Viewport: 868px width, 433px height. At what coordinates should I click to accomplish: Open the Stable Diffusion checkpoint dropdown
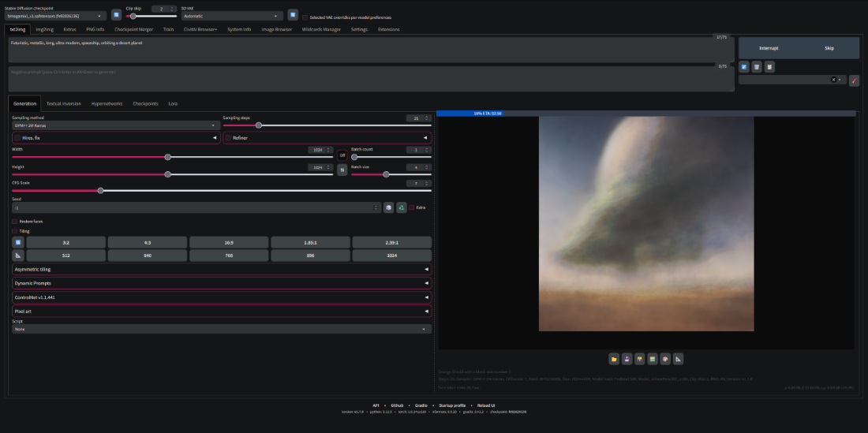pyautogui.click(x=55, y=16)
